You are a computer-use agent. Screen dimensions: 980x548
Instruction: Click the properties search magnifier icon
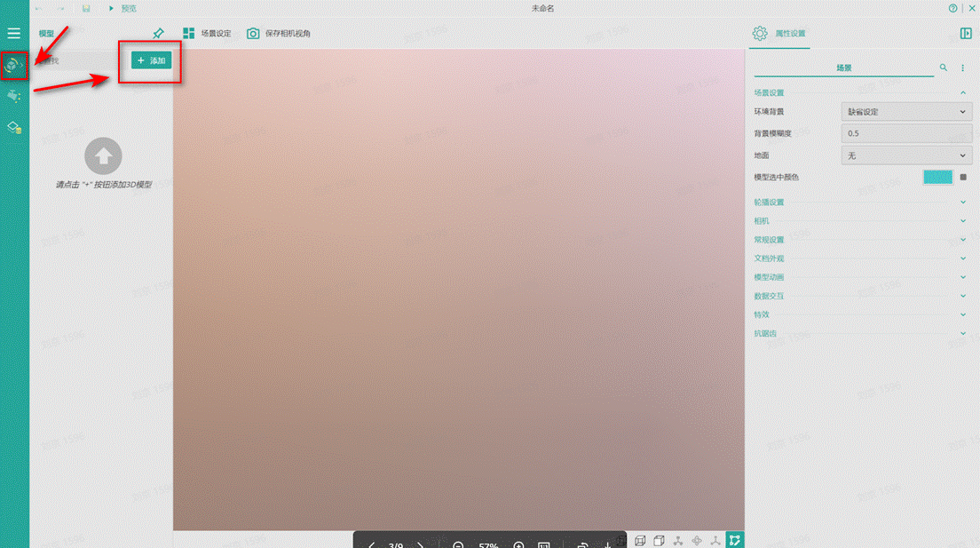click(943, 68)
